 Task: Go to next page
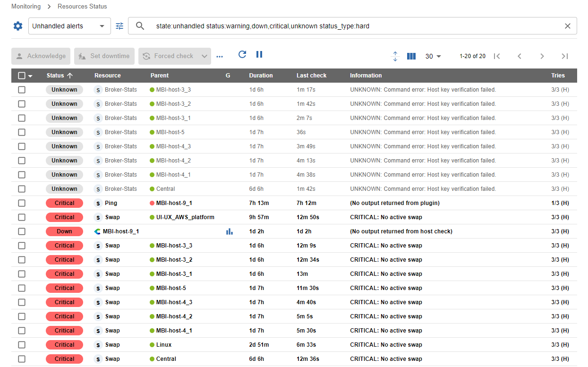[x=542, y=56]
